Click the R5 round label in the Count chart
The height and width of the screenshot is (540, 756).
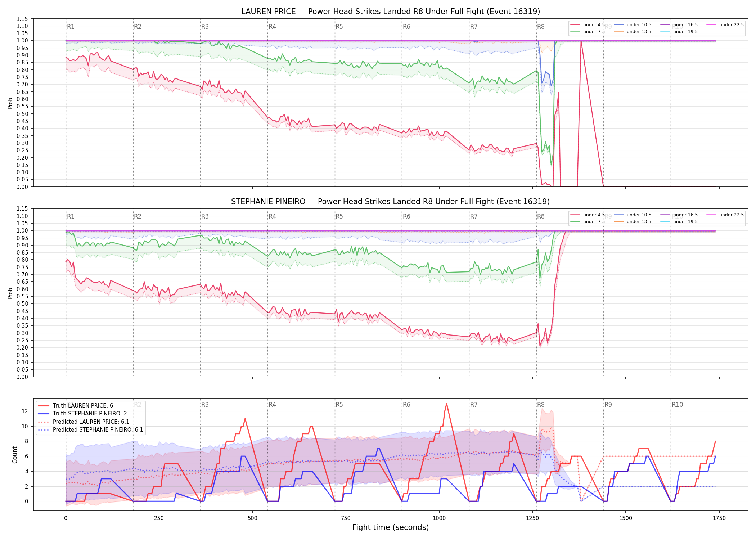339,405
